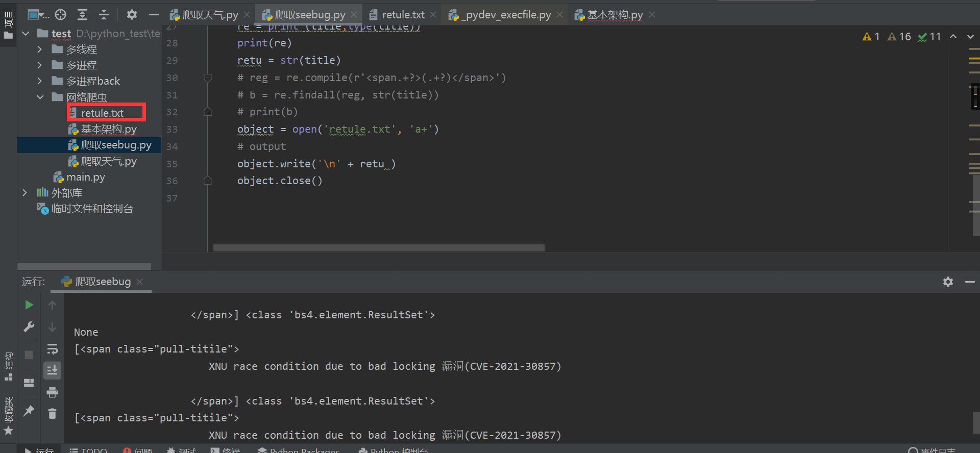Click the 'None' line in console output
Viewport: 980px width, 453px height.
point(86,332)
